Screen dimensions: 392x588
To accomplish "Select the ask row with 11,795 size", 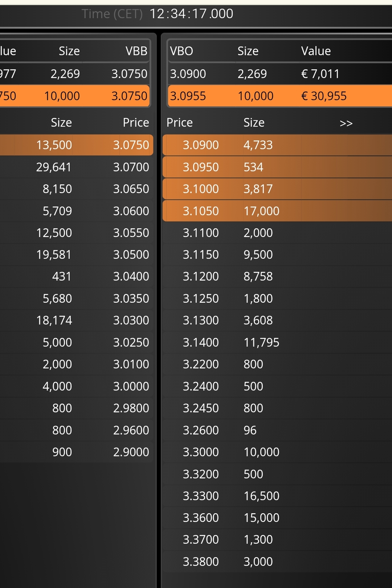I will point(277,342).
